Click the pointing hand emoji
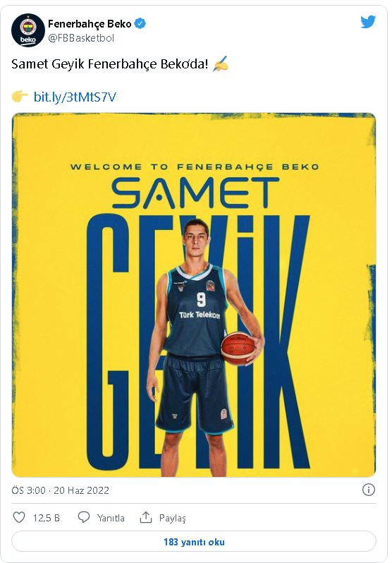The image size is (392, 563). (20, 97)
